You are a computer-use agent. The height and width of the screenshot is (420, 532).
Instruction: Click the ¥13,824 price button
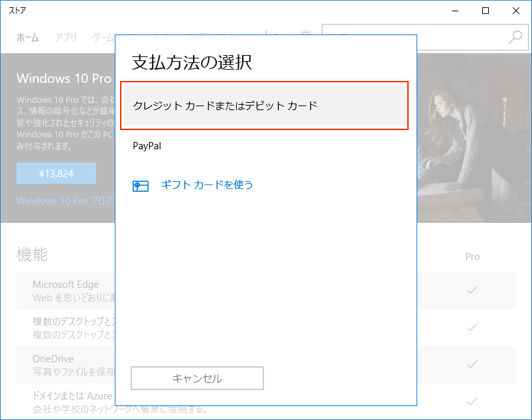(x=56, y=174)
